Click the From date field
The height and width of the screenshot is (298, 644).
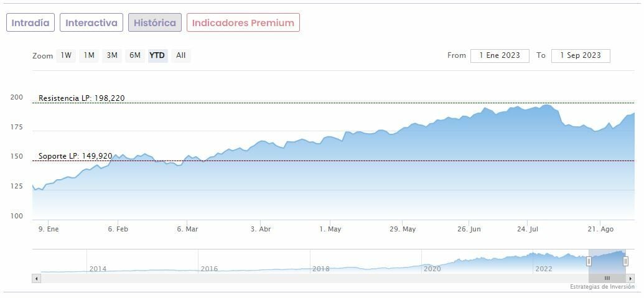point(500,55)
